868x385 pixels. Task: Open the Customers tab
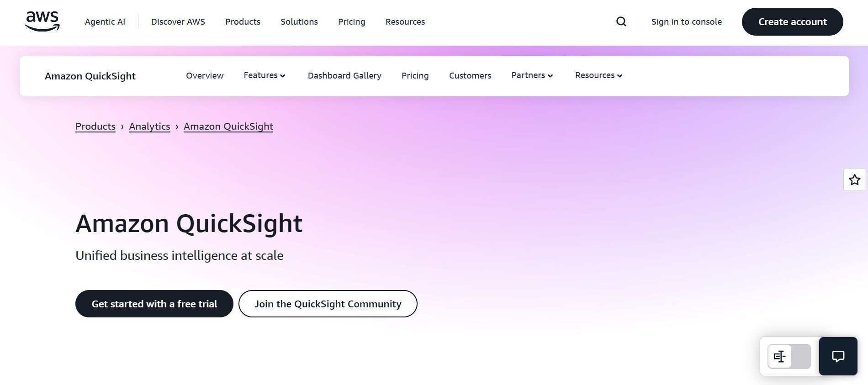tap(470, 75)
